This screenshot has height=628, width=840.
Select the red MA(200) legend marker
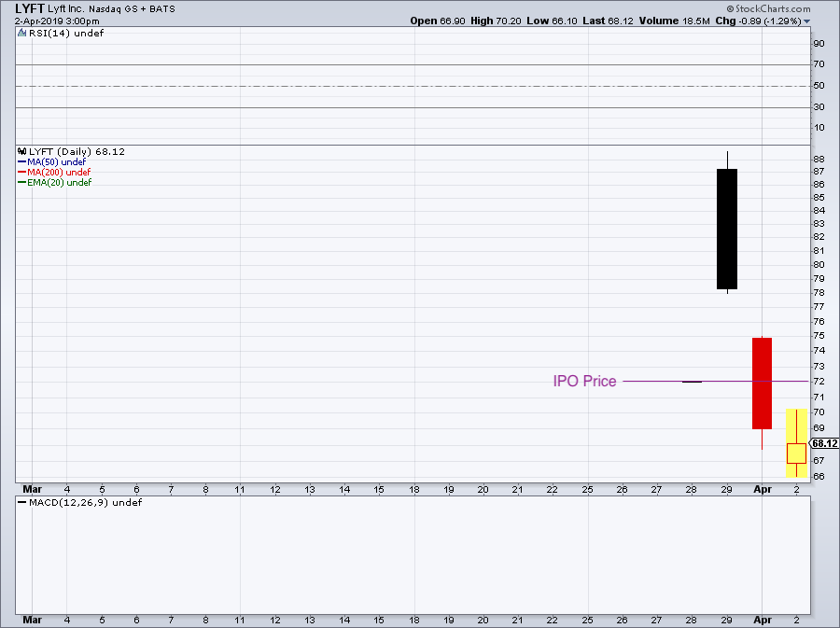pos(22,172)
